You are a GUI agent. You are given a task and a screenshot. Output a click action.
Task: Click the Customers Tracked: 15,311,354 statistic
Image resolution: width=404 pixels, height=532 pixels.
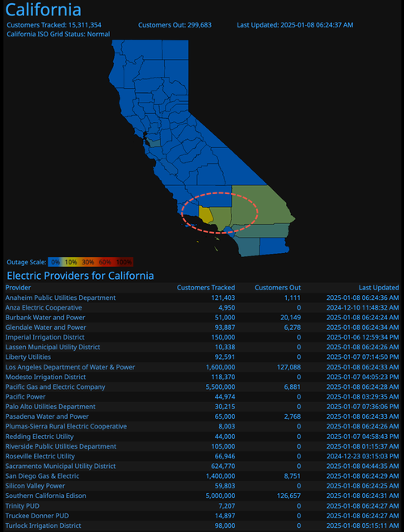54,25
